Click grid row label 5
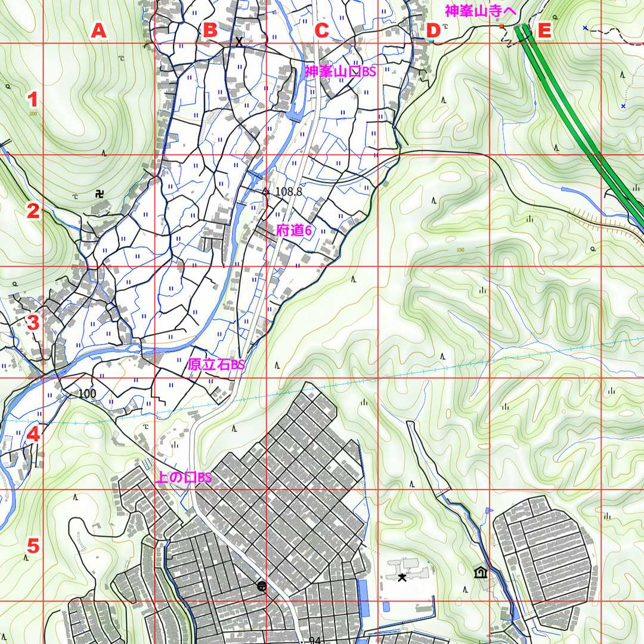 [33, 546]
